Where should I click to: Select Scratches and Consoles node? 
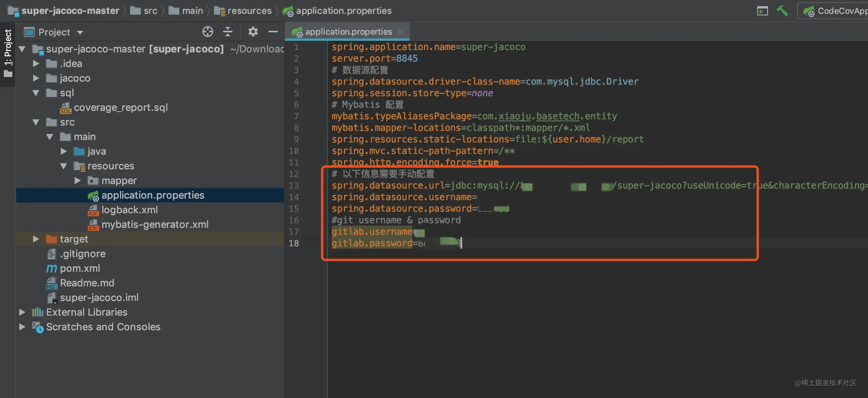pos(96,327)
